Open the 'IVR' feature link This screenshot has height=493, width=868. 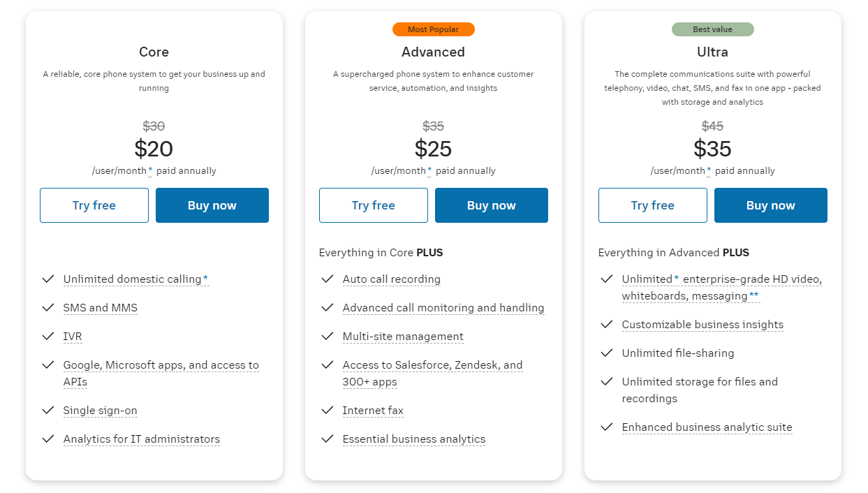pos(73,337)
